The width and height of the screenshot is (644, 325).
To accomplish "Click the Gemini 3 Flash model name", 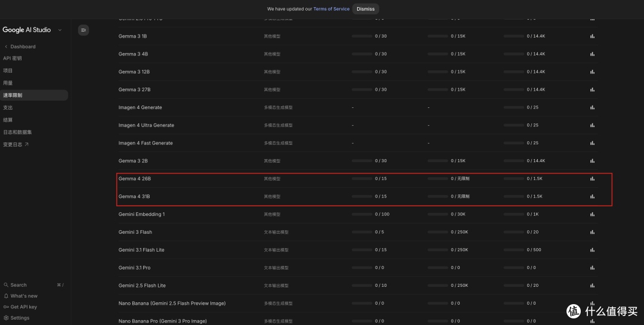I will [x=135, y=232].
